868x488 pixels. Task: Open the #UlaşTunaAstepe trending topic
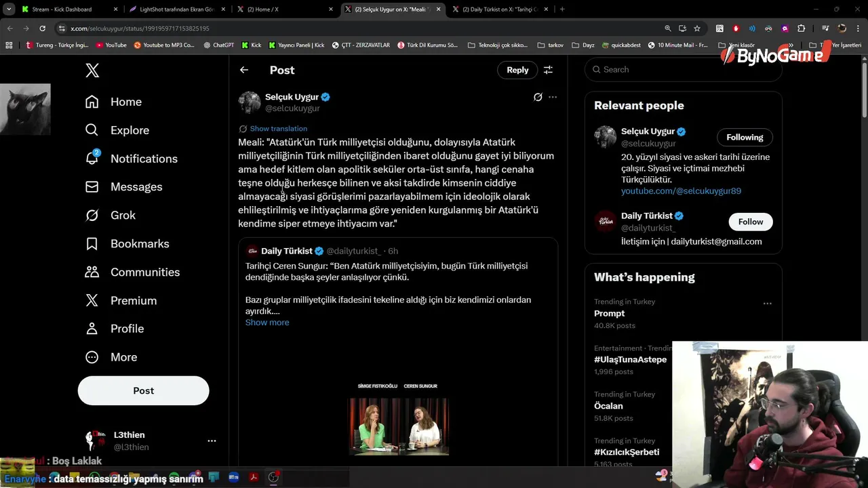[630, 360]
